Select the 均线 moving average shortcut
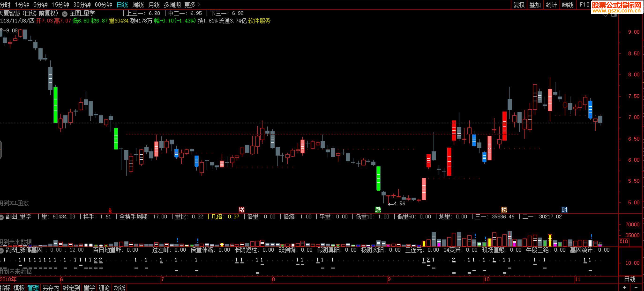Viewport: 644px width, 291px height. tap(119, 288)
